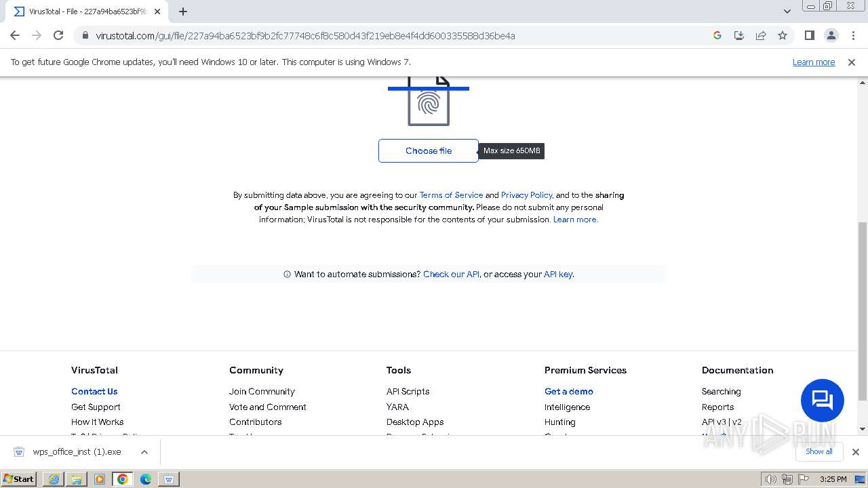Click the browser forward arrow

(37, 35)
